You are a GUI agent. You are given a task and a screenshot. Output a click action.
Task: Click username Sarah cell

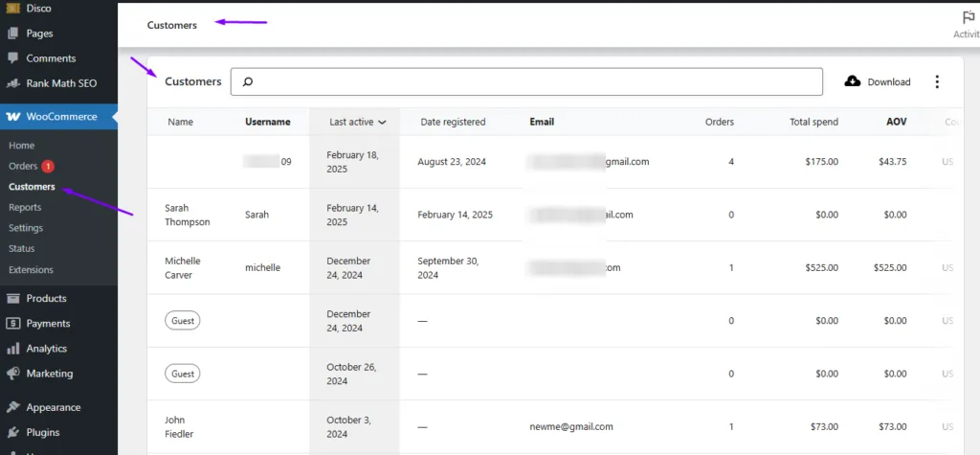[256, 215]
